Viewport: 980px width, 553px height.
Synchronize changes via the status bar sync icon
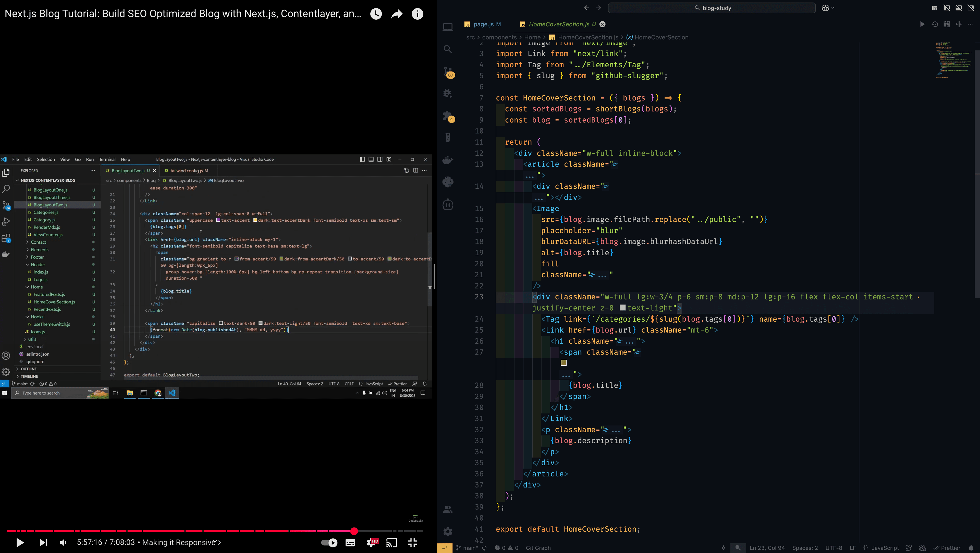[484, 548]
